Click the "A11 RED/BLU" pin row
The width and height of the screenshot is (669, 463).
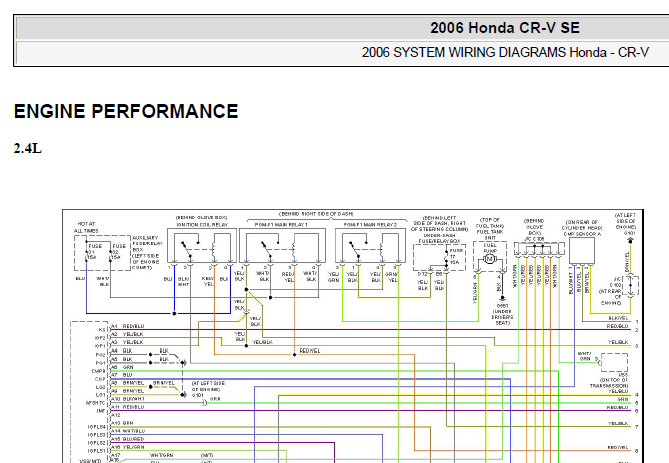128,407
